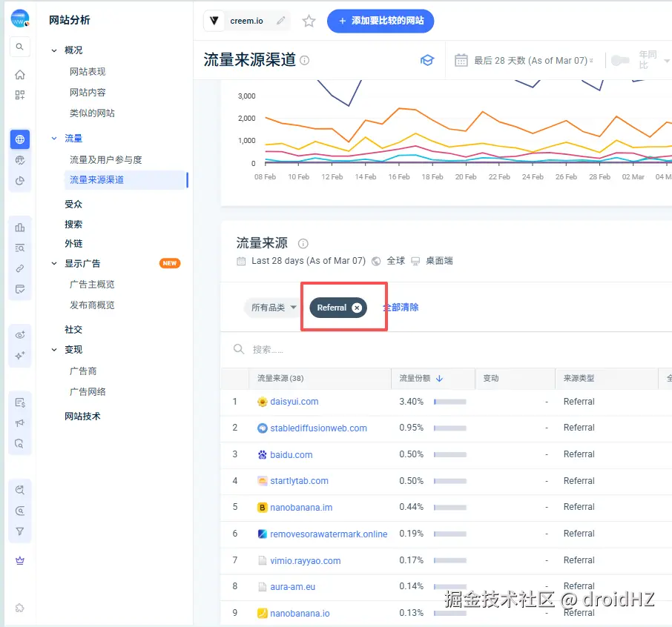Open 广告网络 in sidebar
Image resolution: width=672 pixels, height=627 pixels.
(x=88, y=391)
